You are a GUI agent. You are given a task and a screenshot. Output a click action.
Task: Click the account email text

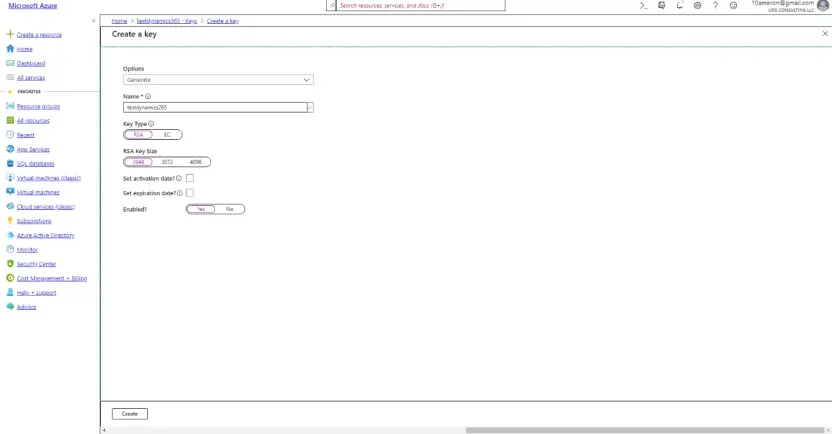coord(782,3)
